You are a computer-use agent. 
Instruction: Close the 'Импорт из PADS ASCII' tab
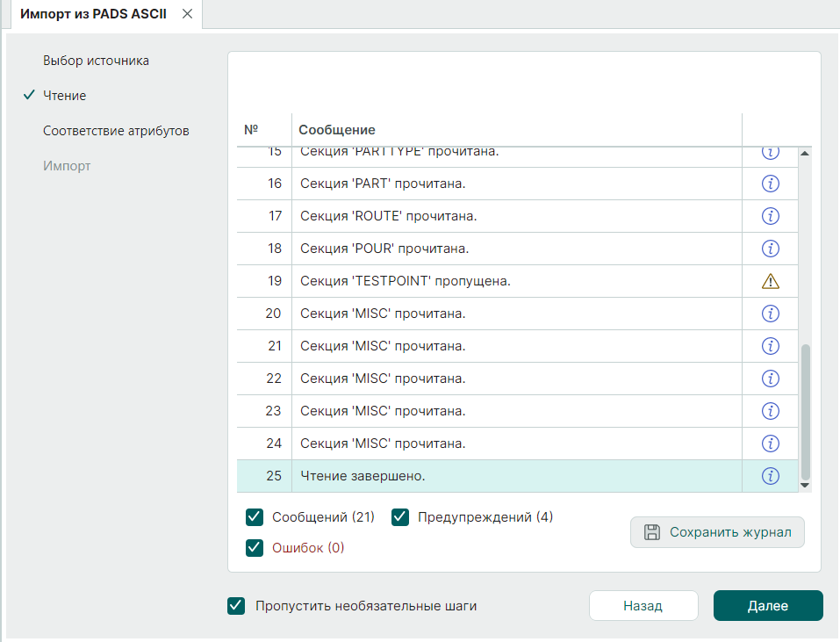[x=187, y=14]
